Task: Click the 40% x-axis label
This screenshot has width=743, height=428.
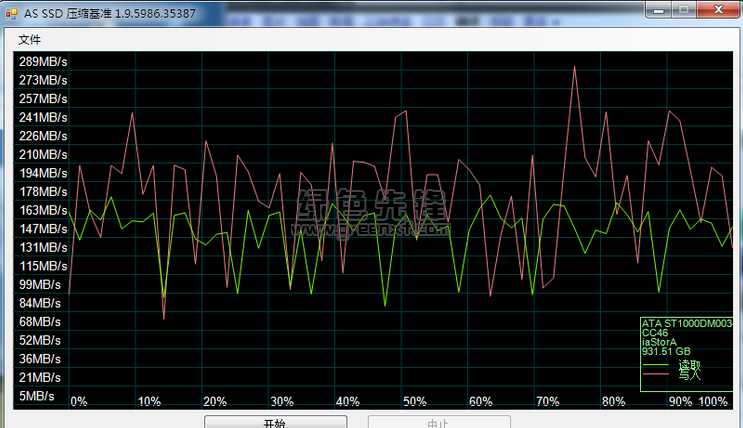Action: click(x=347, y=401)
